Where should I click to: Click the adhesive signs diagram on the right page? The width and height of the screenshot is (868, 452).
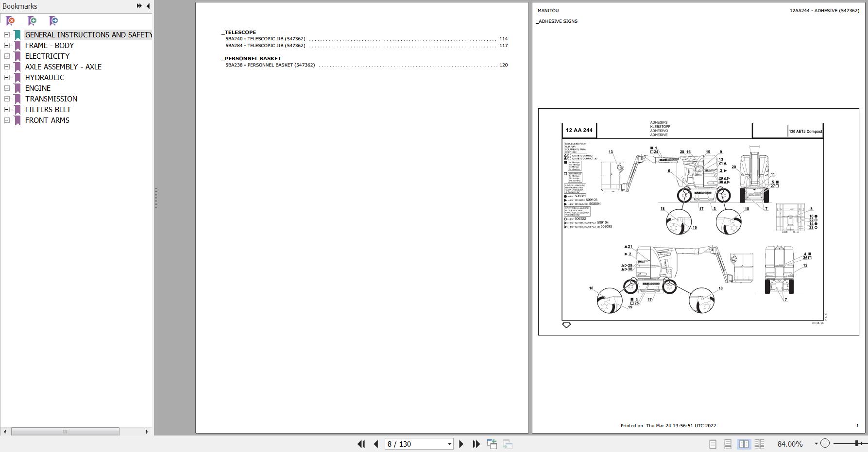click(x=698, y=222)
